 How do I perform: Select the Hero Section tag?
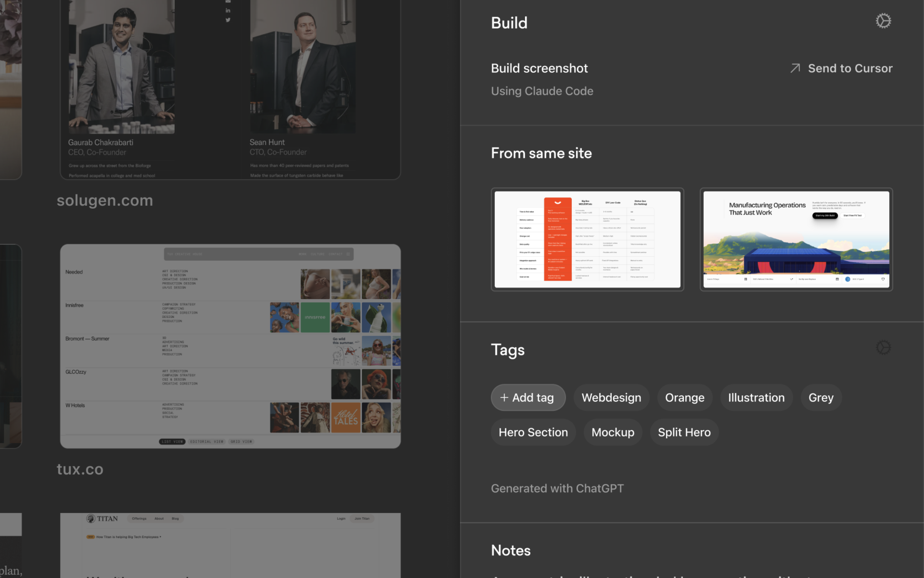click(533, 432)
